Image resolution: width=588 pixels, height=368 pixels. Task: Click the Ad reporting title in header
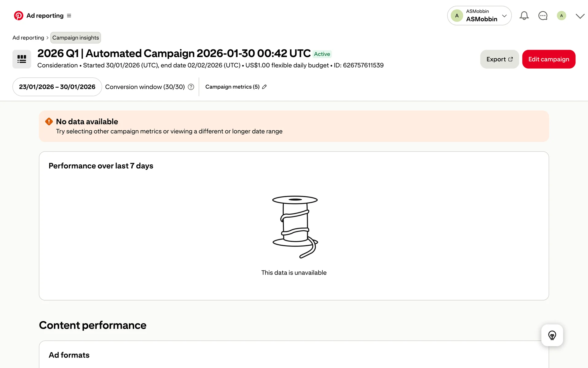coord(45,16)
